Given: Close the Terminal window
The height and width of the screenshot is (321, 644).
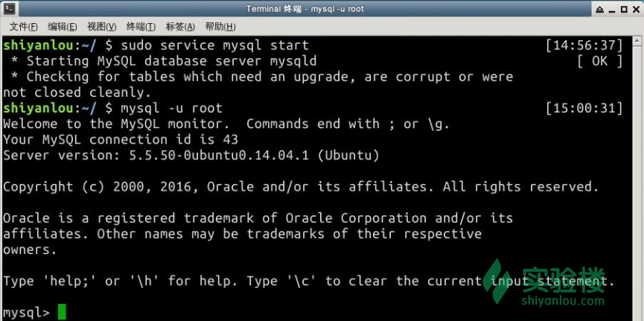Looking at the screenshot, I should pos(635,8).
